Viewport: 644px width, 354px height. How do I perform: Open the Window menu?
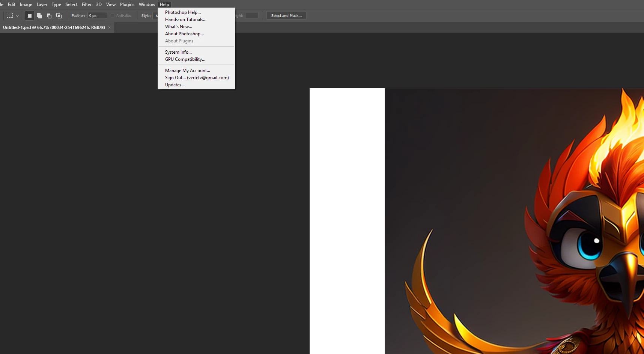pos(147,5)
